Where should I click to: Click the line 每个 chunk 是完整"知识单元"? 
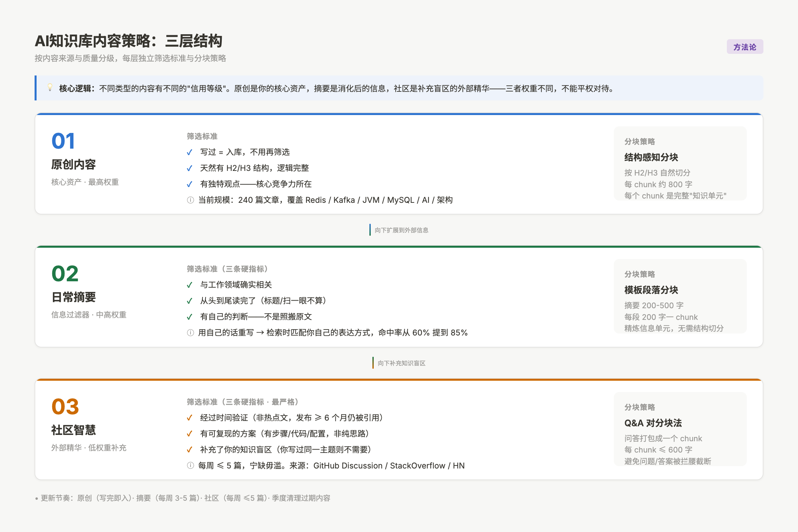tap(675, 196)
